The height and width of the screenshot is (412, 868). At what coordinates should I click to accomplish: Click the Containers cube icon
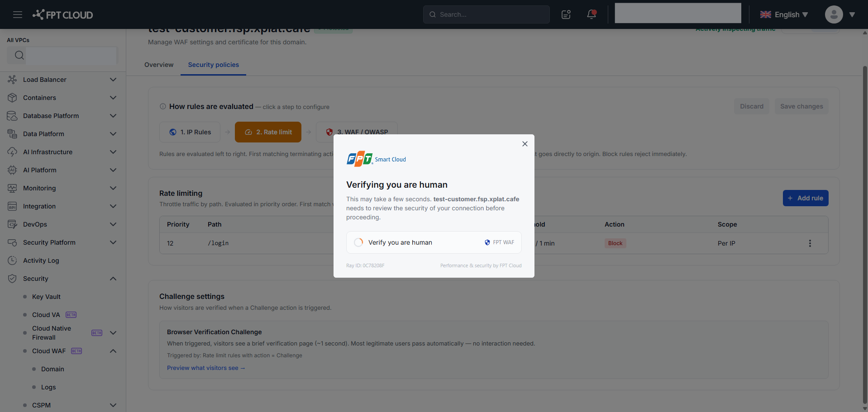(x=12, y=98)
